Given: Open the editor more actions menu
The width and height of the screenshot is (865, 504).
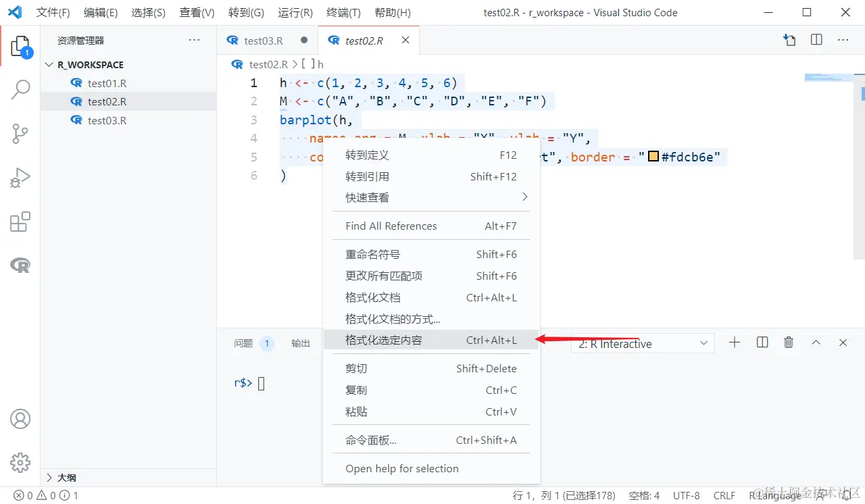Looking at the screenshot, I should [843, 40].
